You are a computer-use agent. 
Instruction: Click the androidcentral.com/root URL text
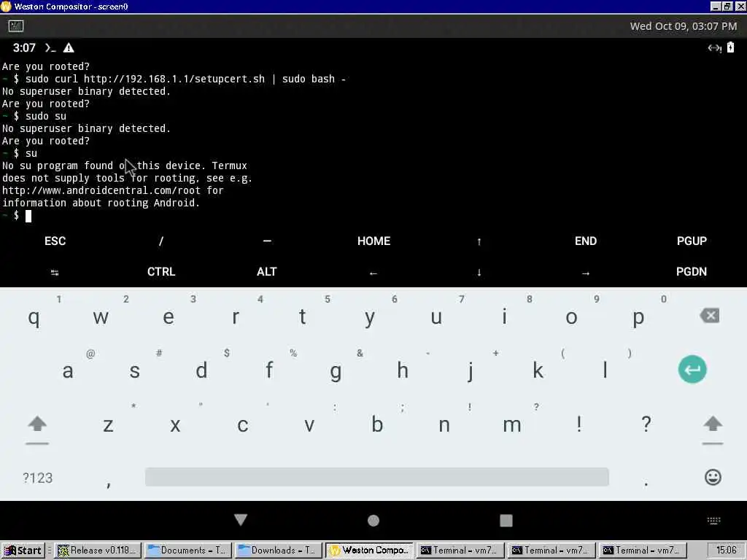[101, 190]
